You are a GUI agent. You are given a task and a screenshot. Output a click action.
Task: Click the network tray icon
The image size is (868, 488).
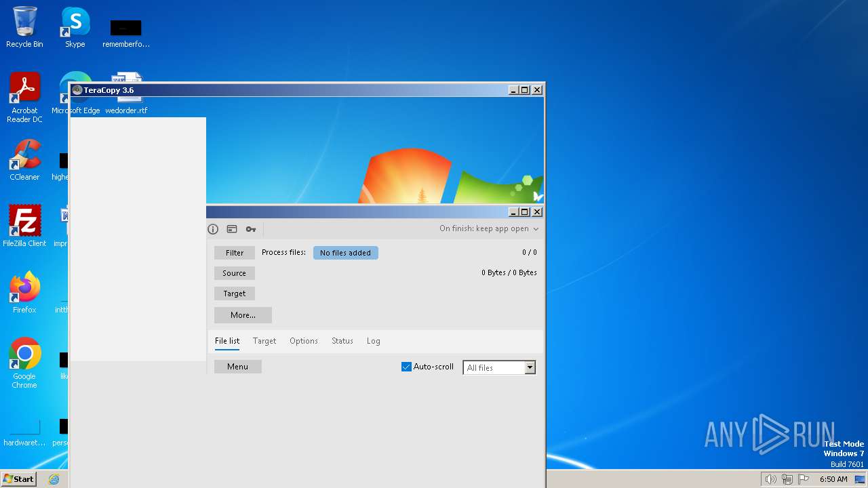coord(787,479)
